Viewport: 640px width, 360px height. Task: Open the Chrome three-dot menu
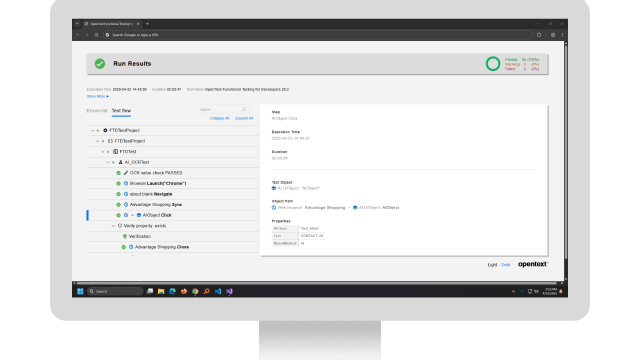tap(562, 35)
